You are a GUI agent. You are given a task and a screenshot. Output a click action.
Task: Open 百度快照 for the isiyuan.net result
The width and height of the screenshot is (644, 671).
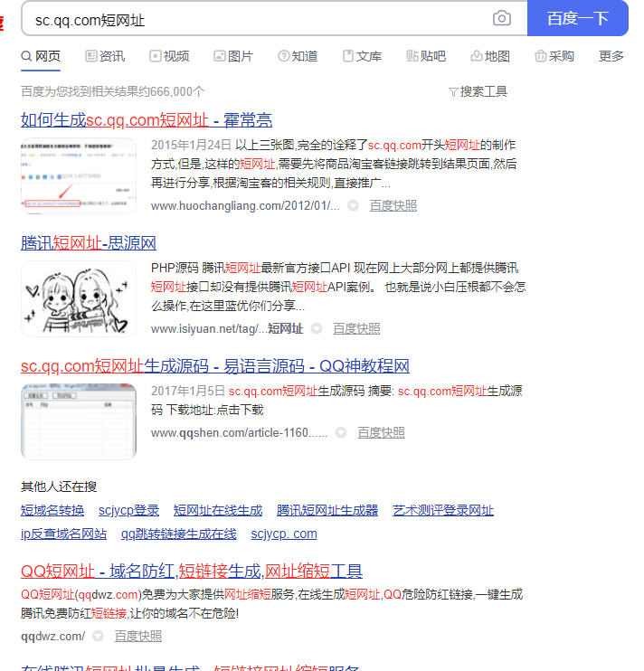(x=356, y=328)
